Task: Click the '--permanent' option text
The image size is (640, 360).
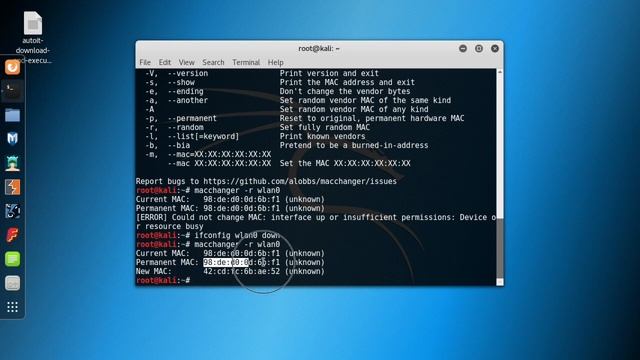Action: coord(192,118)
